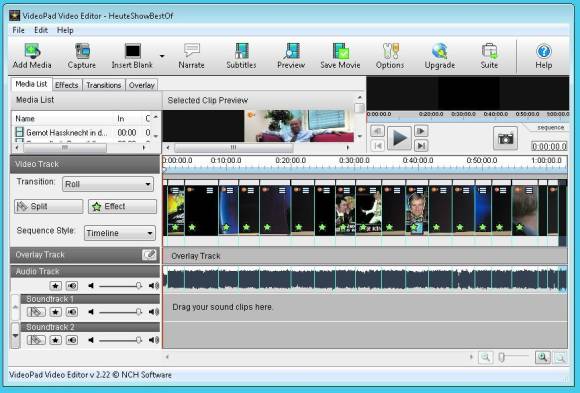Click the 0:30:00.0 mark on the timeline ruler
This screenshot has height=393, width=580.
tap(354, 161)
